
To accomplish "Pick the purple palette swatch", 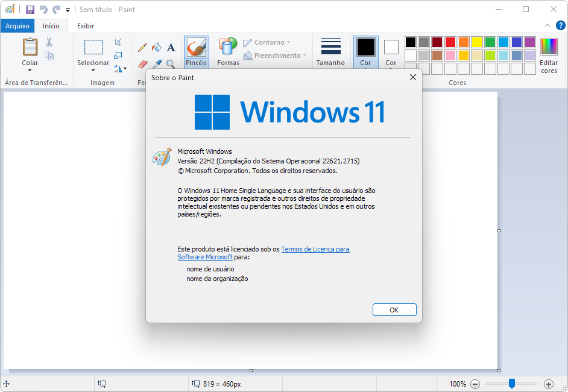I will pyautogui.click(x=530, y=42).
